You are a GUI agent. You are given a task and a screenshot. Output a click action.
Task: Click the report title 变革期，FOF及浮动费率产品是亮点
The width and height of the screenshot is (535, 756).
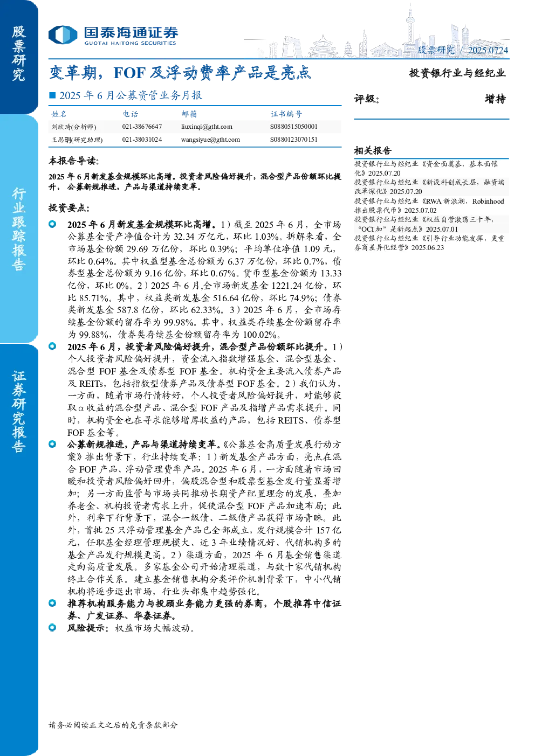pos(180,73)
